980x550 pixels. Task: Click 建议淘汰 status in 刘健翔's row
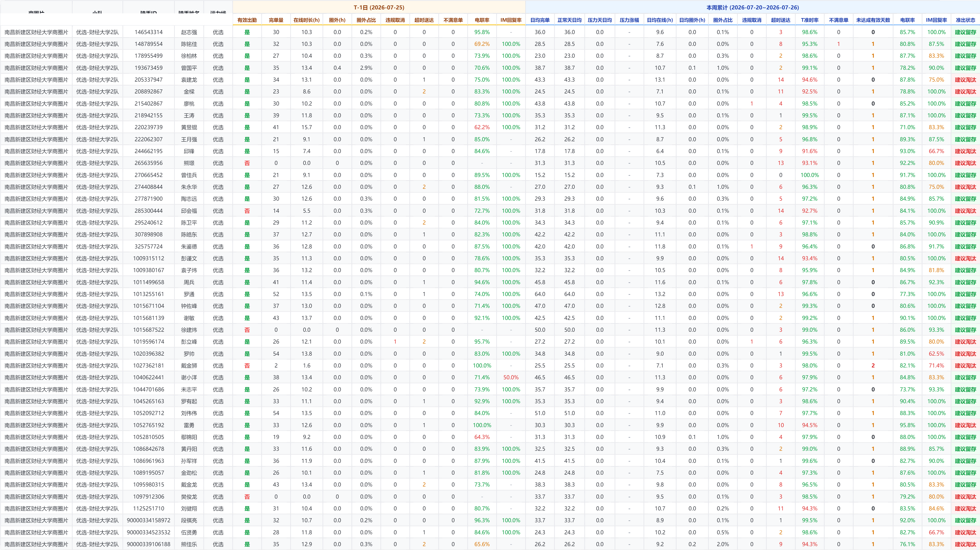966,508
